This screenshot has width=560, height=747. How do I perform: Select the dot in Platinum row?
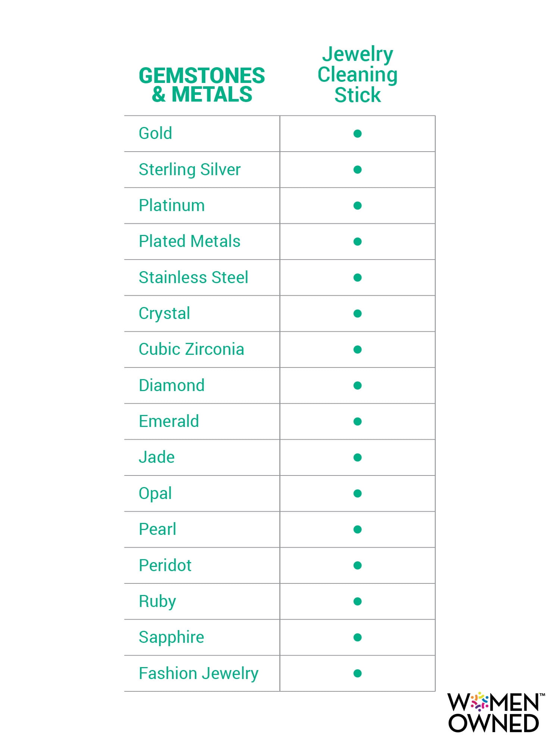coord(357,205)
